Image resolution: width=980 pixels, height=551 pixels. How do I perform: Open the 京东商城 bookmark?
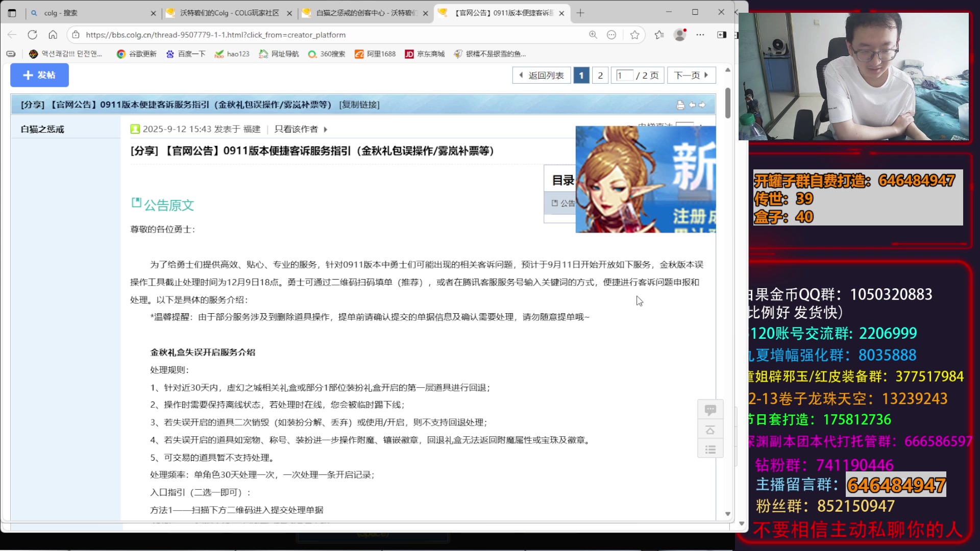point(425,54)
